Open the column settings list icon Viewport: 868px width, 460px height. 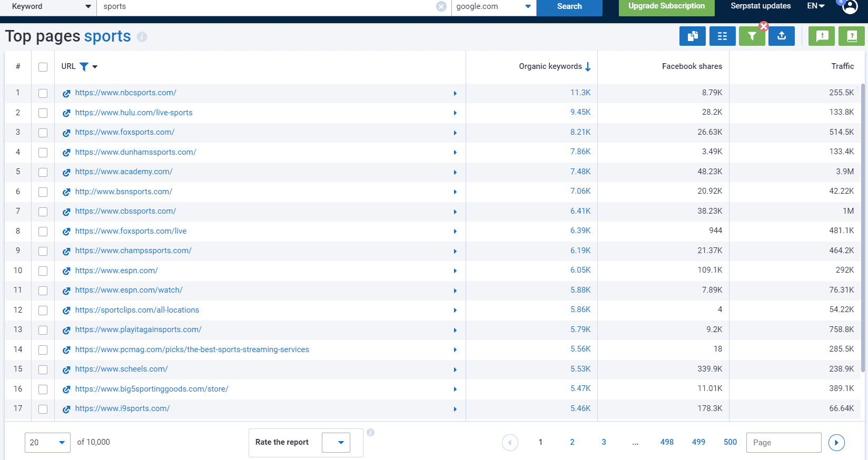click(x=722, y=36)
